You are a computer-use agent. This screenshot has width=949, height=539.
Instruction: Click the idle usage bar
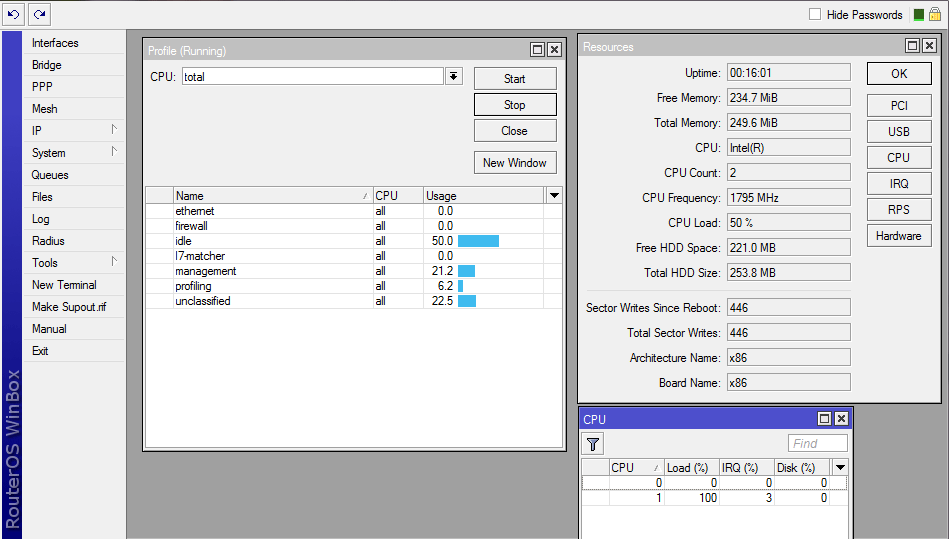pyautogui.click(x=478, y=241)
